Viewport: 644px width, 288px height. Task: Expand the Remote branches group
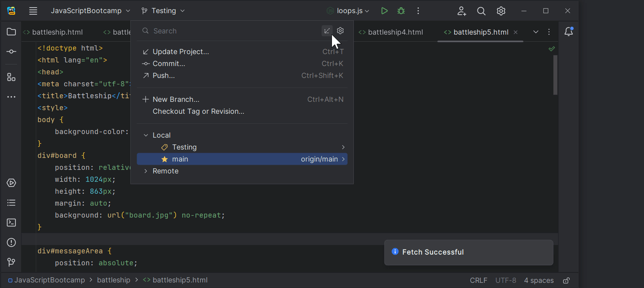click(x=146, y=171)
